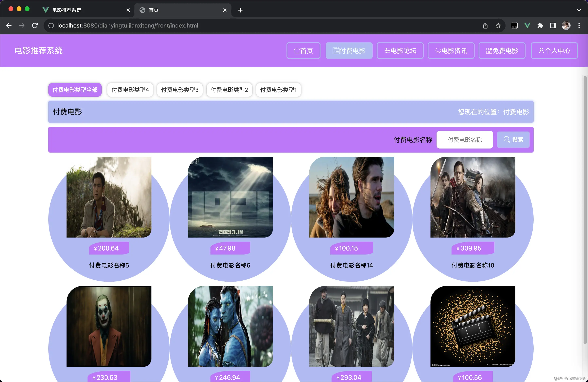Image resolution: width=588 pixels, height=382 pixels.
Task: Open the Vue devtools extension icon
Action: [527, 25]
